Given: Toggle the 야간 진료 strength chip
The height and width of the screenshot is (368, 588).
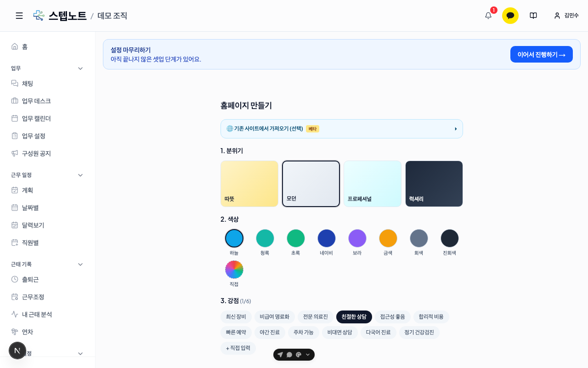Looking at the screenshot, I should tap(270, 333).
